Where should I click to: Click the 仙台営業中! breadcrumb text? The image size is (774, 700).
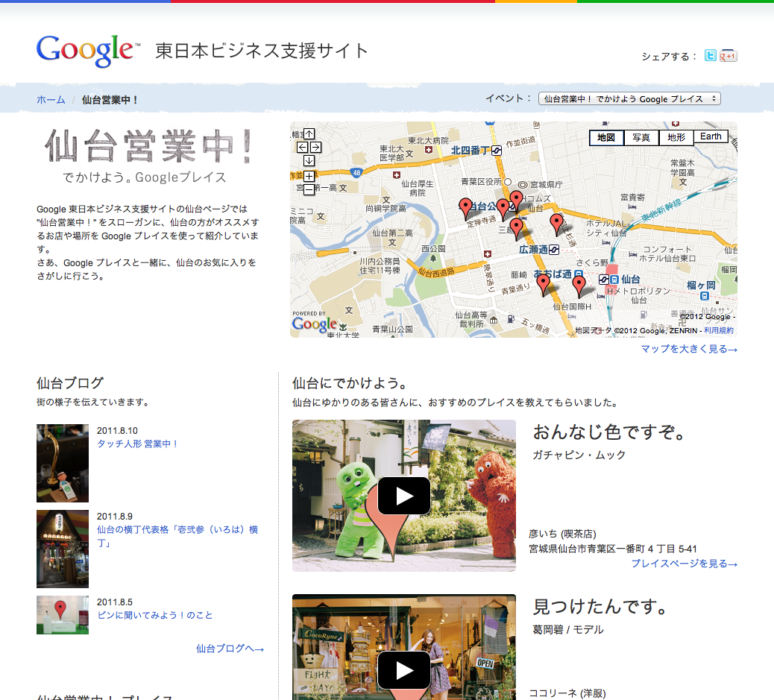110,100
